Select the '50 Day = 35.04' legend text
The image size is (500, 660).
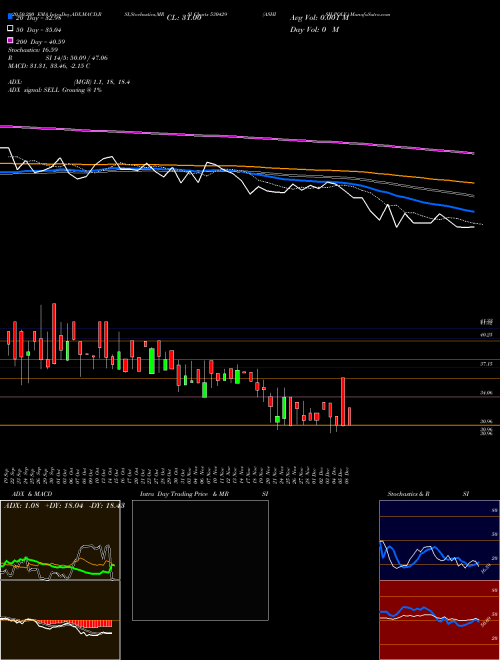click(x=39, y=29)
